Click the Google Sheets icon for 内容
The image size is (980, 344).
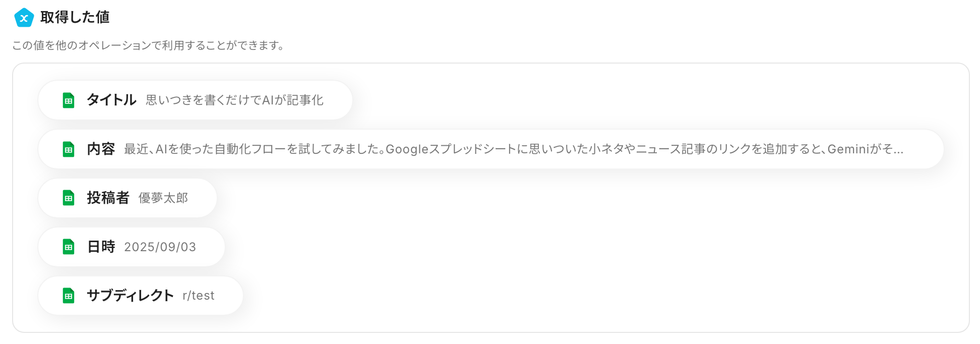(x=69, y=149)
